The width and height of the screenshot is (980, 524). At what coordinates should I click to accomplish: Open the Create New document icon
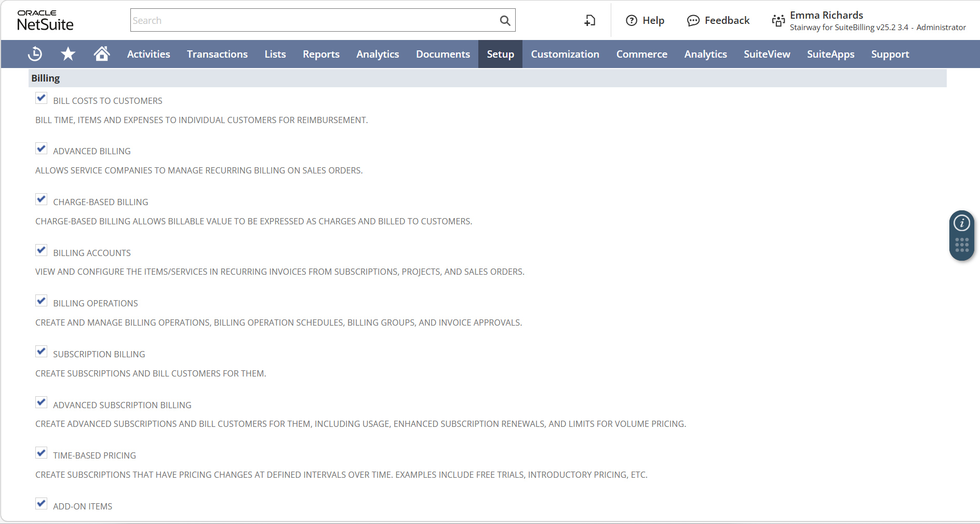click(590, 21)
